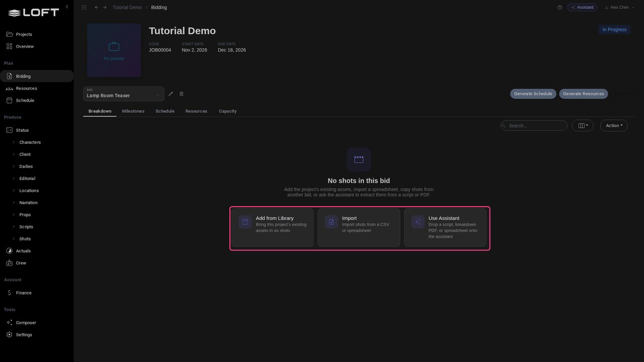This screenshot has width=644, height=362.
Task: Choose the Add from Library card
Action: (x=273, y=228)
